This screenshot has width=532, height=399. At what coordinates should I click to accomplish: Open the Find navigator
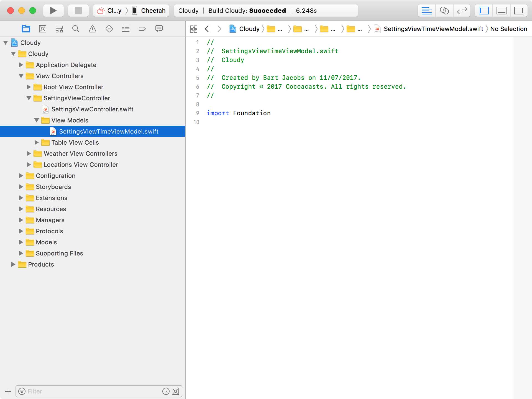click(x=76, y=29)
